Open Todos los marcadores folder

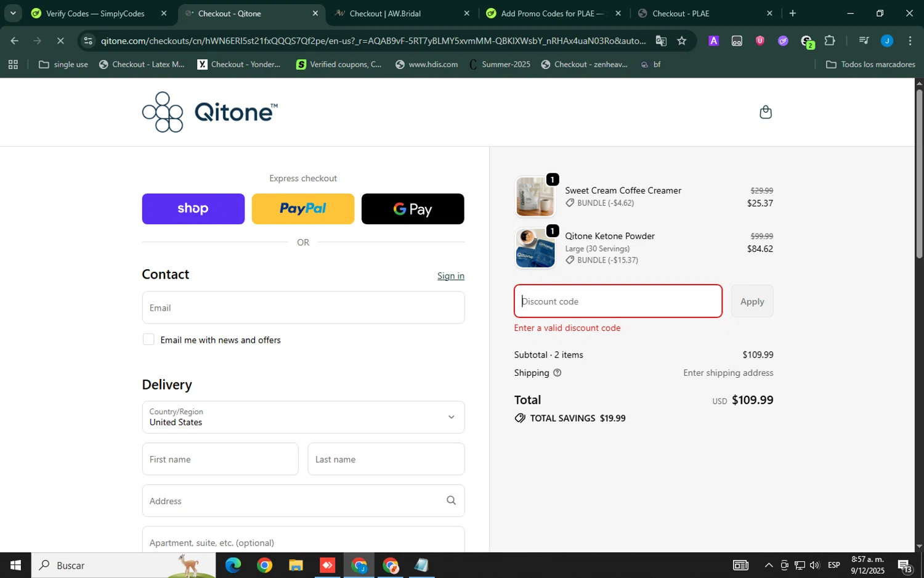[870, 64]
